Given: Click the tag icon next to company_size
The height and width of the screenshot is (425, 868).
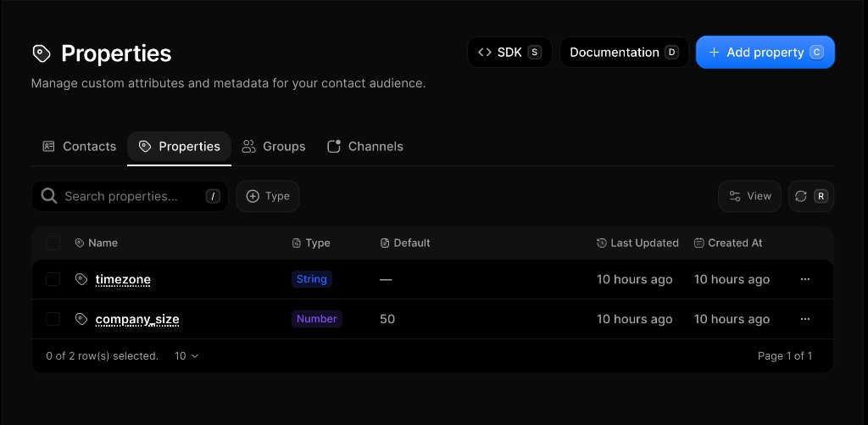Looking at the screenshot, I should 81,319.
